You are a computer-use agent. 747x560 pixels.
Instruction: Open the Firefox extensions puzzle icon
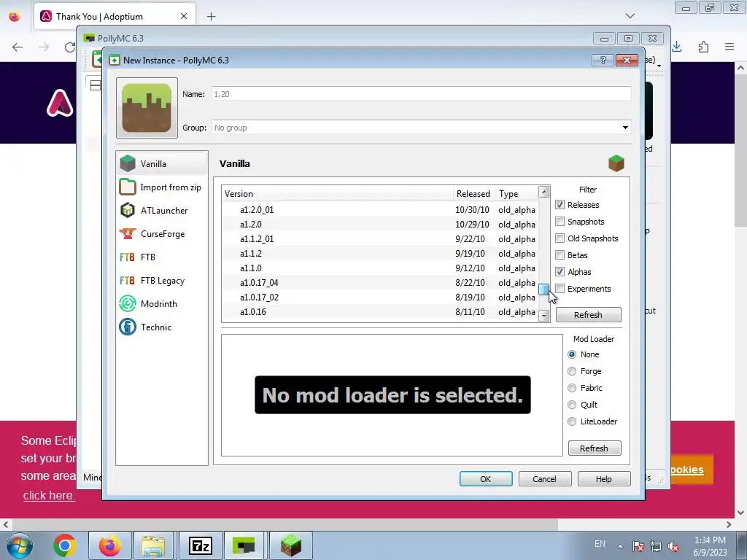703,47
